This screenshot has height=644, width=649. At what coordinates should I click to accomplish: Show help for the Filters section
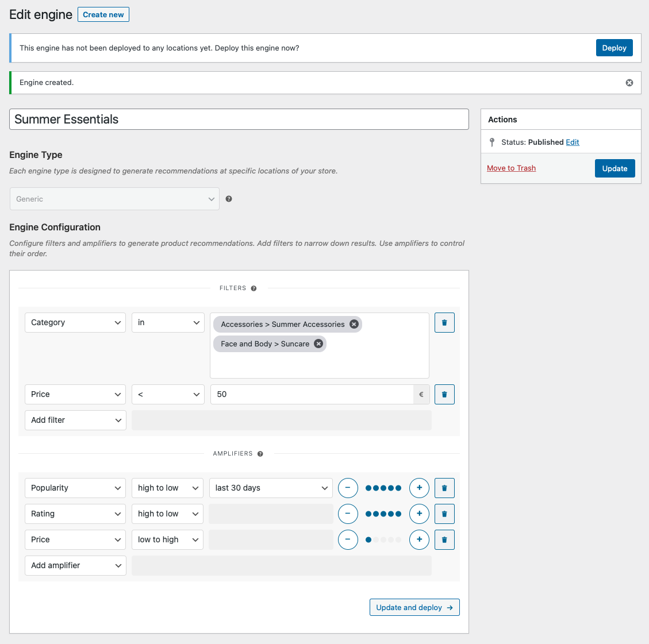click(254, 288)
